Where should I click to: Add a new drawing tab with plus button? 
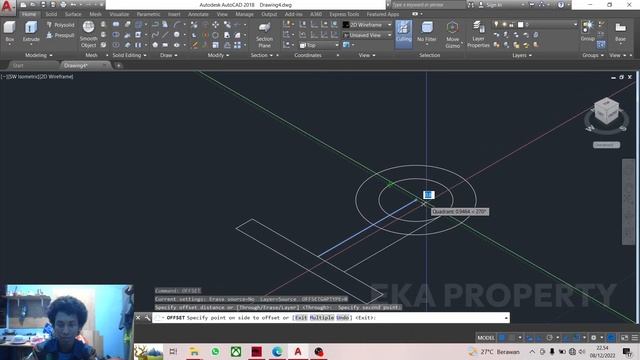point(119,65)
